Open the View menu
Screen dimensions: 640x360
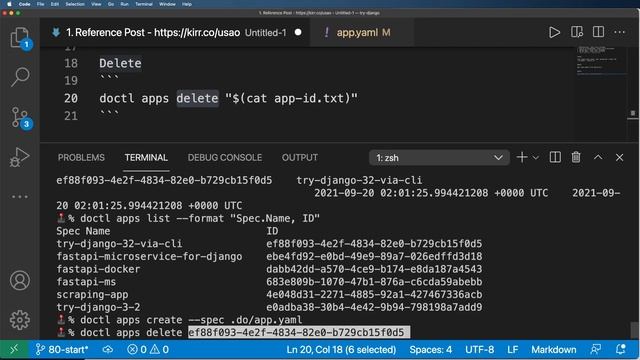(96, 4)
